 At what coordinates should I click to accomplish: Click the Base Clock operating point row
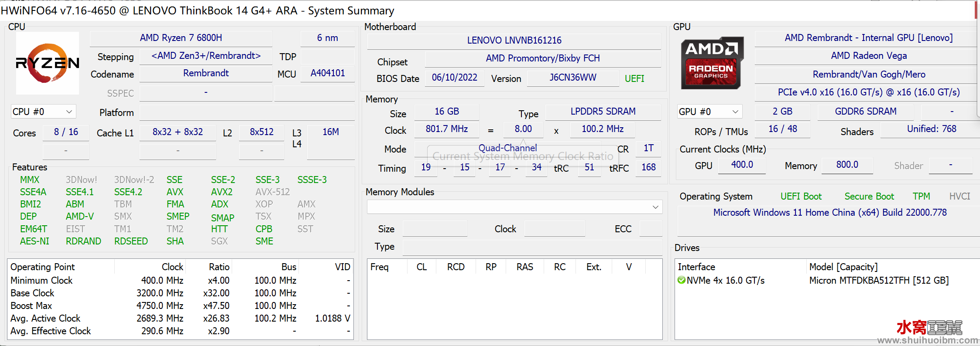[x=181, y=293]
